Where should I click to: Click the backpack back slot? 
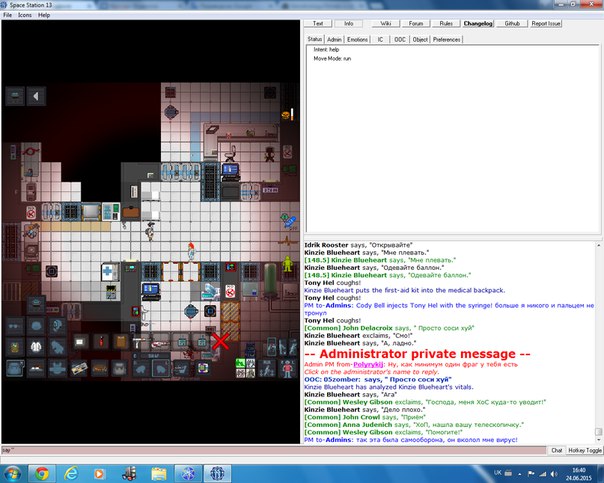pyautogui.click(x=119, y=368)
